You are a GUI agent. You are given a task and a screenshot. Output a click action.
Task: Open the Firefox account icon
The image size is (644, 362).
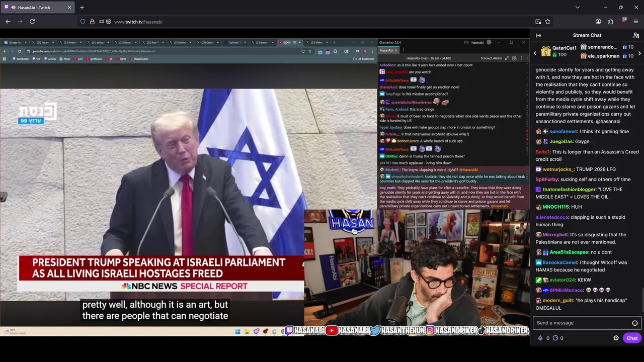point(598,22)
